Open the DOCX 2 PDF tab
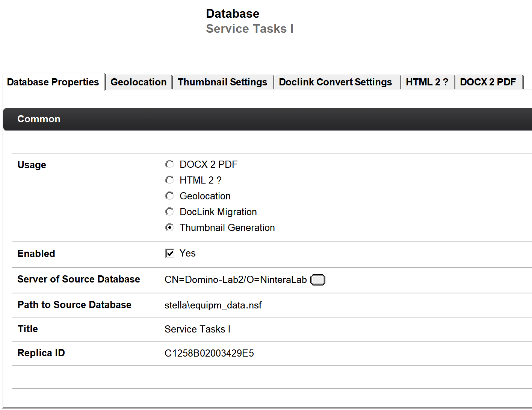This screenshot has height=410, width=532. 488,82
